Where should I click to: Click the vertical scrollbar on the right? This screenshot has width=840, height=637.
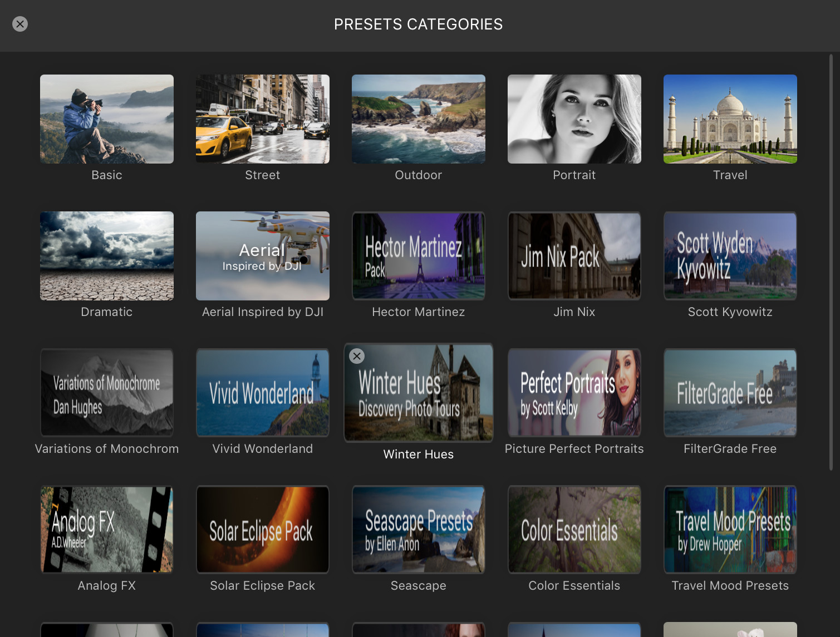point(831,263)
